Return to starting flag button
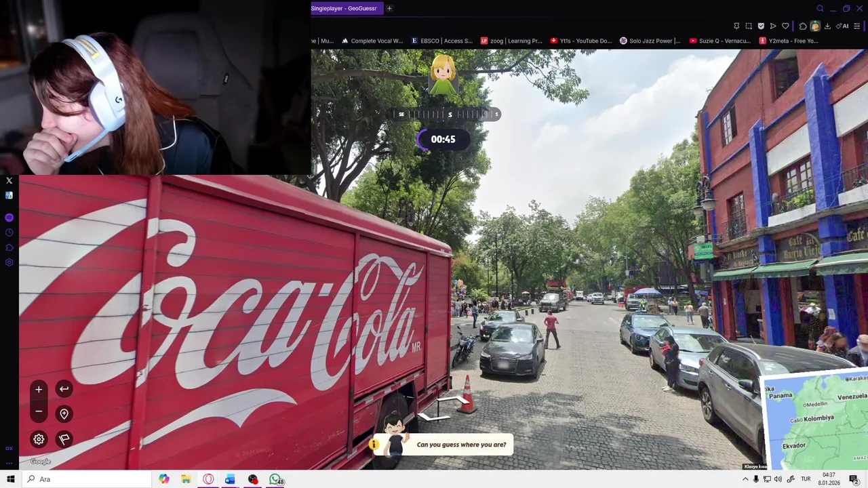Viewport: 868px width, 488px height. [x=64, y=439]
